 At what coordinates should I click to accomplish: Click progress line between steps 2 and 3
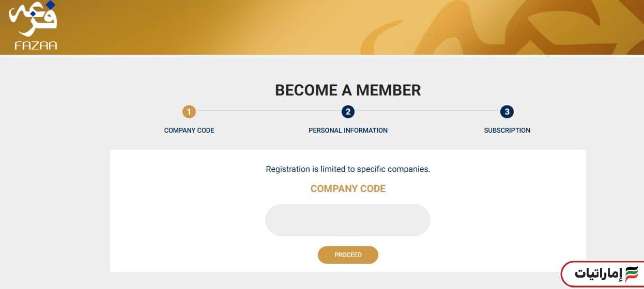point(427,111)
